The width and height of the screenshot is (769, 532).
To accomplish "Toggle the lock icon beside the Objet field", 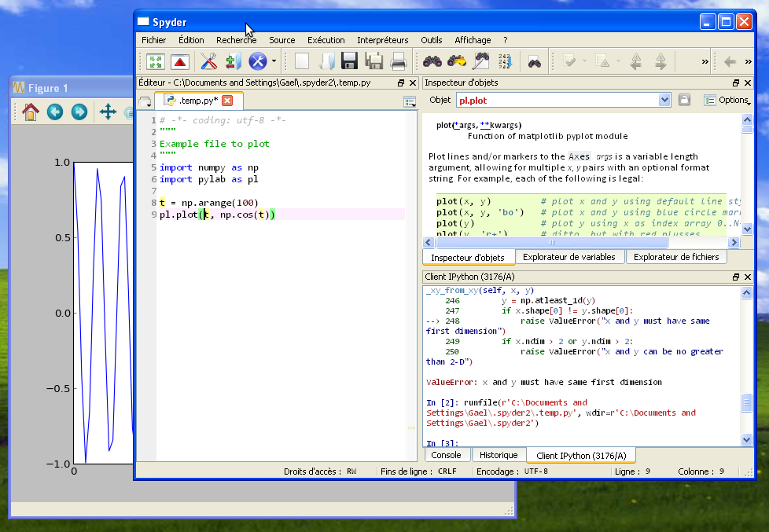I will click(684, 100).
